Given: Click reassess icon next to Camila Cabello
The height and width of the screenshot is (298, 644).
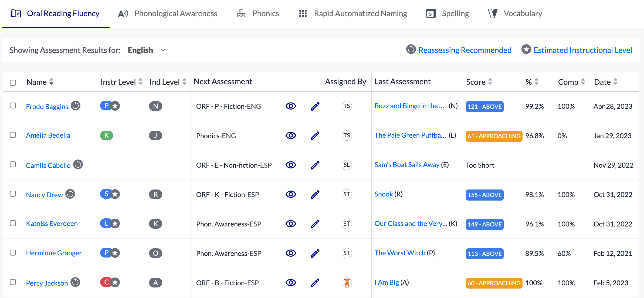Looking at the screenshot, I should (78, 164).
